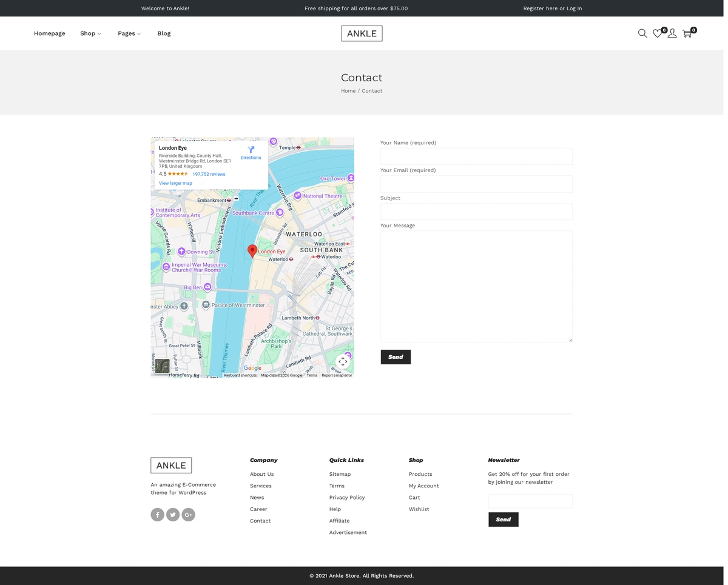Toggle fullscreen view on the map
The height and width of the screenshot is (585, 728).
point(343,362)
